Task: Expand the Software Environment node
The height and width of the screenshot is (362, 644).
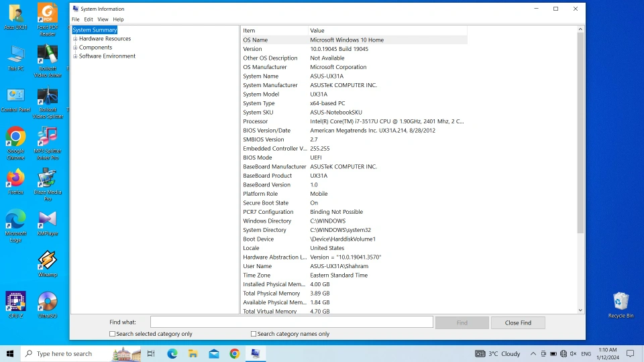Action: pos(75,56)
